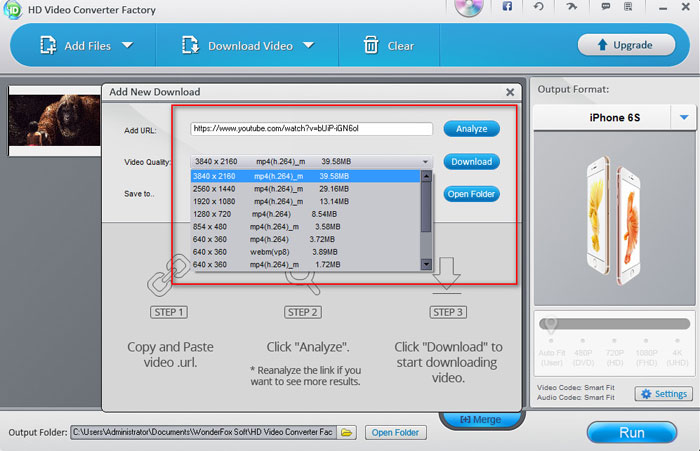Select the 854 x 480 quality option
This screenshot has height=451, width=700.
pos(305,226)
